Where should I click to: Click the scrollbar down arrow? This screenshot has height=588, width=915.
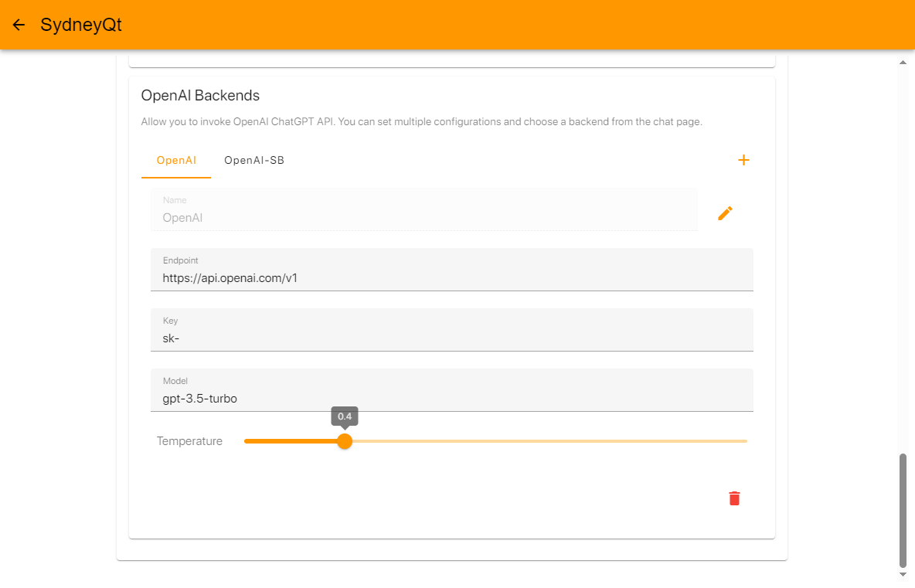pos(903,574)
